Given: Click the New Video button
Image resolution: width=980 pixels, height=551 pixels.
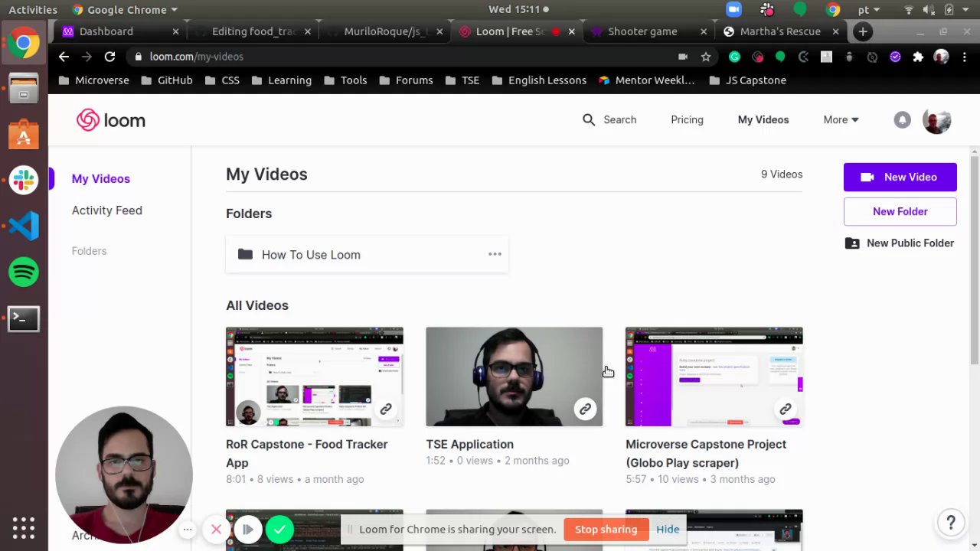Looking at the screenshot, I should (900, 177).
